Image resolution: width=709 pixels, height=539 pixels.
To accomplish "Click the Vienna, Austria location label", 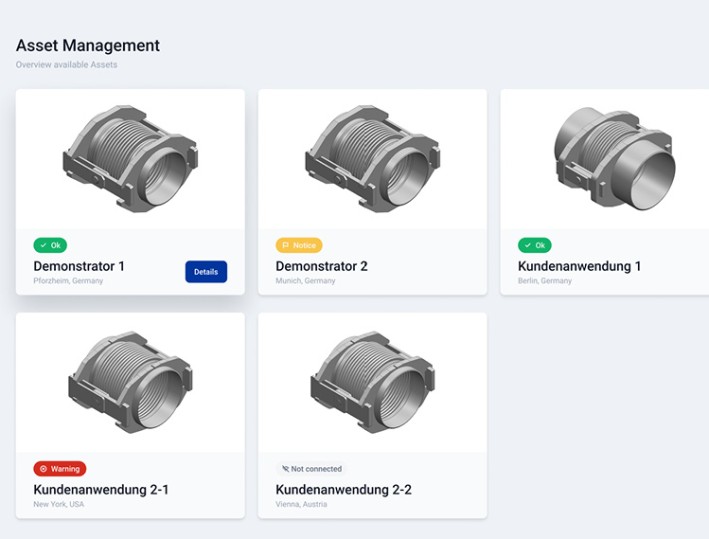I will (x=301, y=504).
